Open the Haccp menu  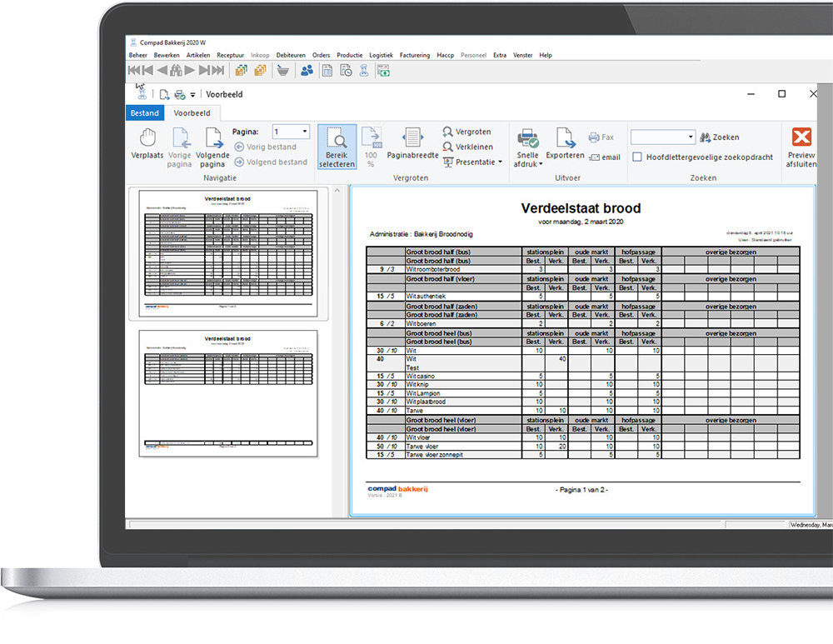point(445,55)
